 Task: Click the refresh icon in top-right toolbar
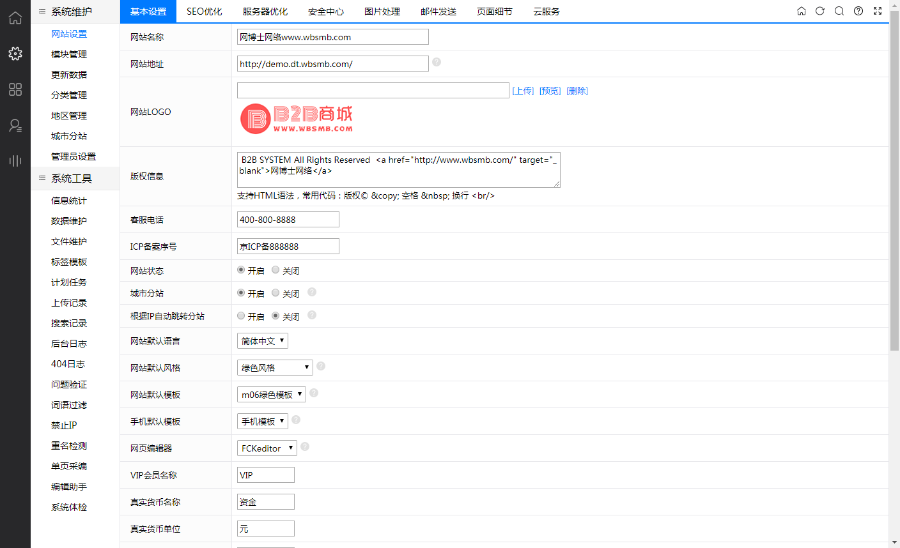click(820, 11)
